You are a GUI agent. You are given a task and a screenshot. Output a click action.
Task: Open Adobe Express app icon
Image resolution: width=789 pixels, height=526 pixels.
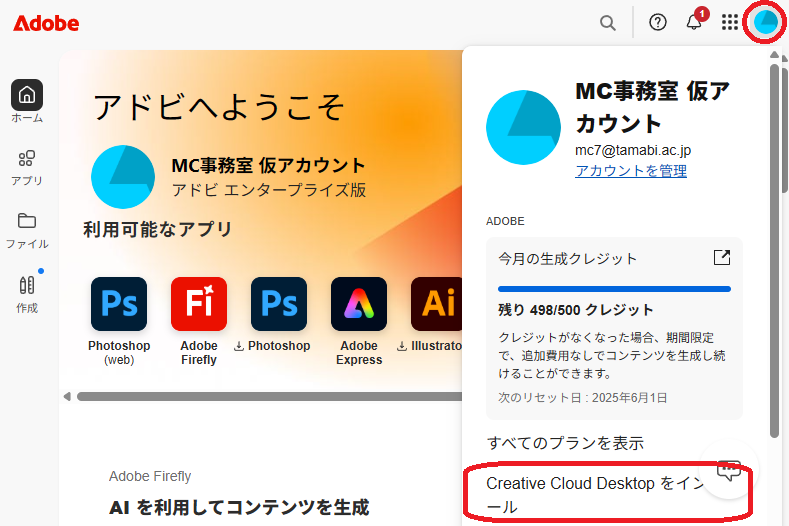(359, 304)
